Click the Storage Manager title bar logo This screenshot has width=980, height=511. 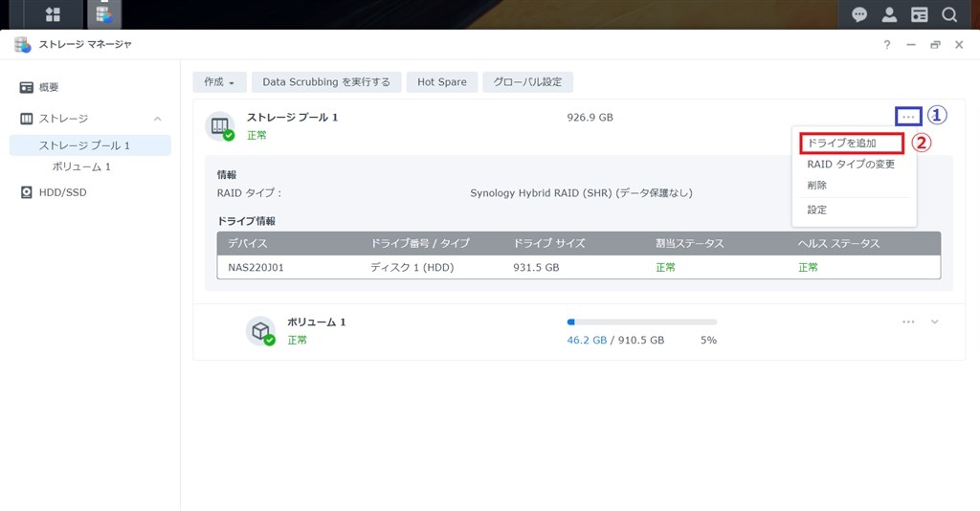23,44
